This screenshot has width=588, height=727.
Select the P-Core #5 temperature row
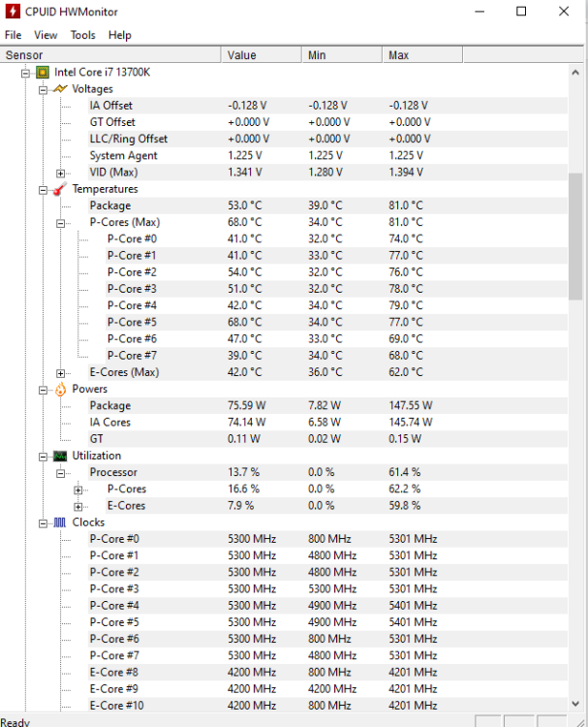[336, 323]
